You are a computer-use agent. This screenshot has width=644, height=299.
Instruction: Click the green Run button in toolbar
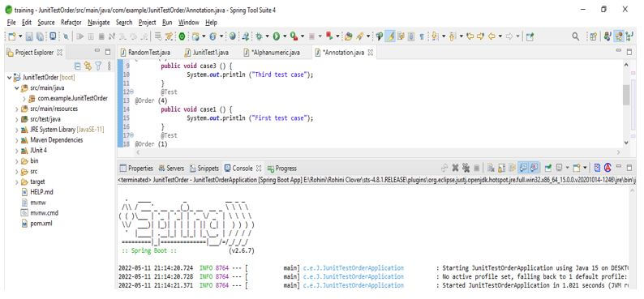[276, 36]
